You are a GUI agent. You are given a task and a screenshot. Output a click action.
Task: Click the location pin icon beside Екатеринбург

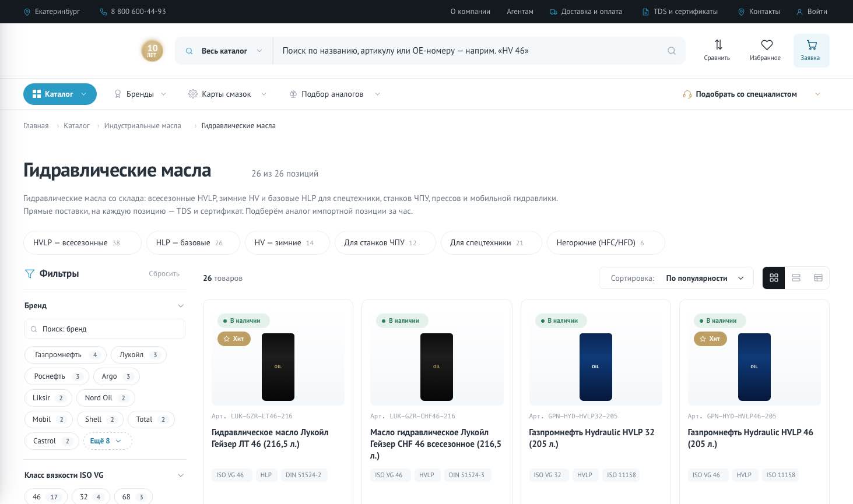(x=27, y=12)
